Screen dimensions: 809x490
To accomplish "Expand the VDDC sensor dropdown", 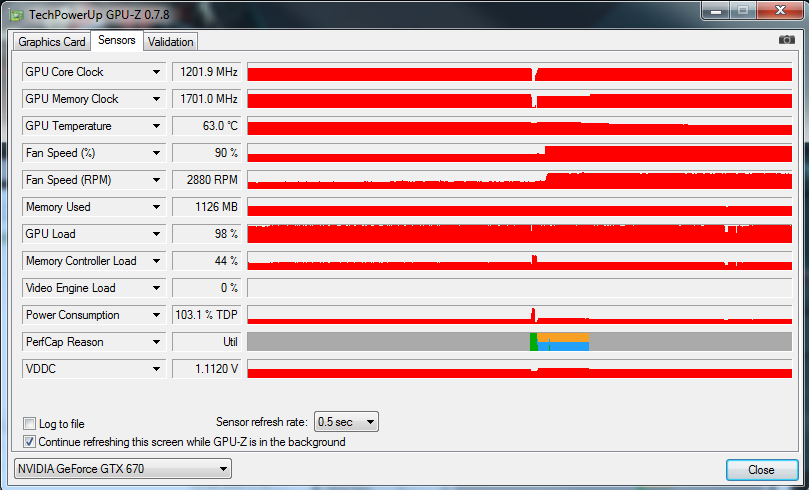I will 94,369.
